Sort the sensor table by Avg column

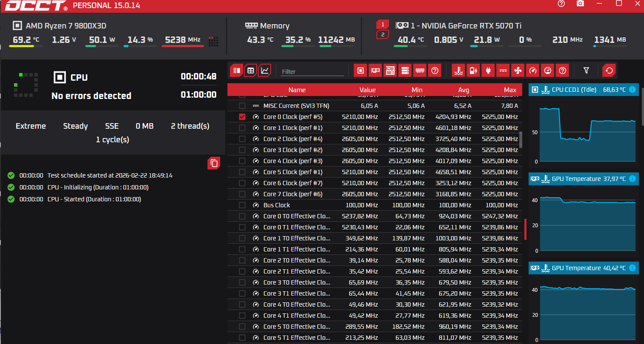pos(464,90)
